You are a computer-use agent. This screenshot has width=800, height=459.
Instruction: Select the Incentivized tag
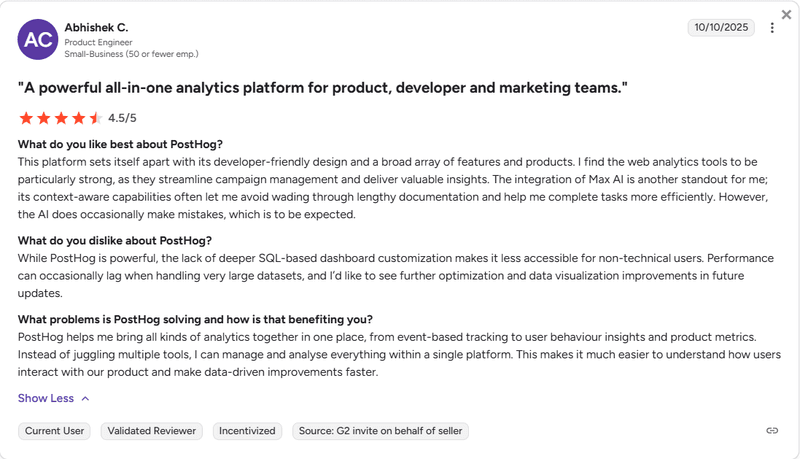(x=247, y=431)
